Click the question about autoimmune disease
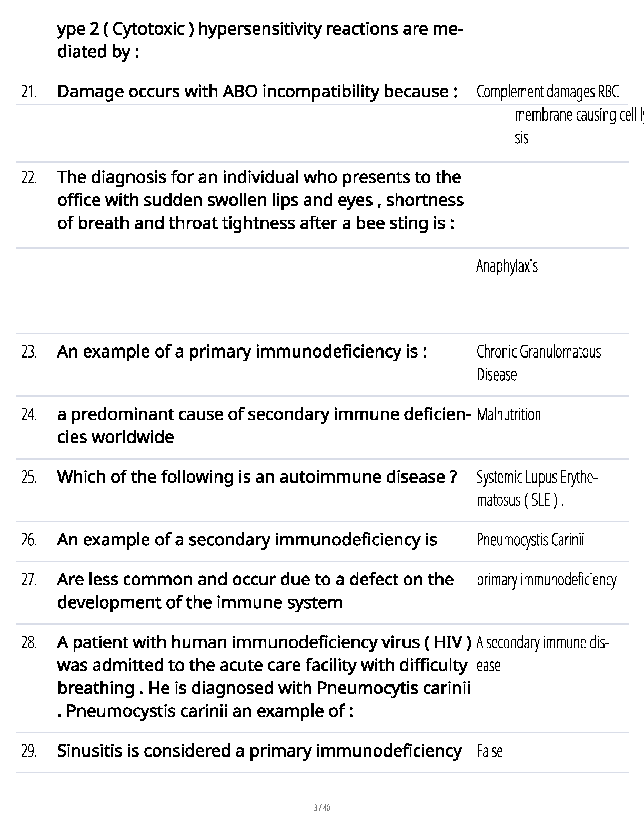 tap(256, 477)
